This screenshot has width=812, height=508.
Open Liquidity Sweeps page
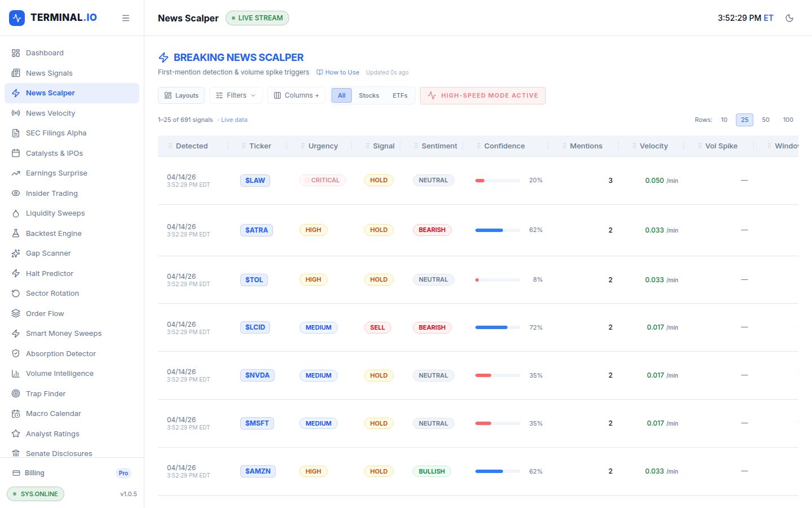[x=72, y=213]
